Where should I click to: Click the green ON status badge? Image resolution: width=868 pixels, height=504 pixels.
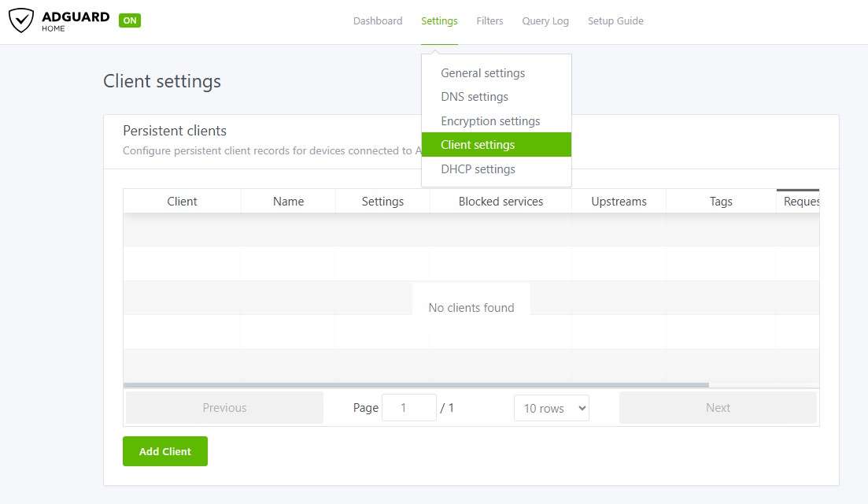coord(130,20)
